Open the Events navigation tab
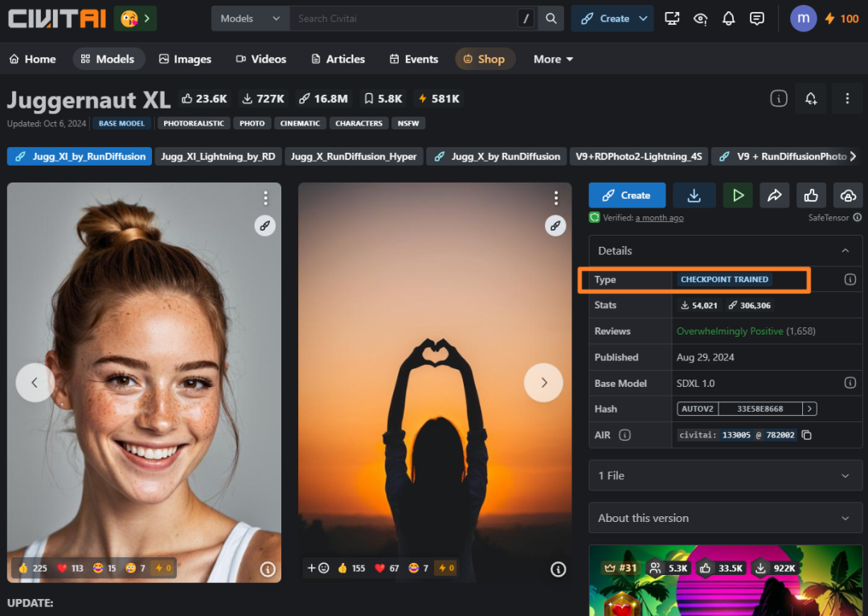The image size is (868, 616). point(414,59)
